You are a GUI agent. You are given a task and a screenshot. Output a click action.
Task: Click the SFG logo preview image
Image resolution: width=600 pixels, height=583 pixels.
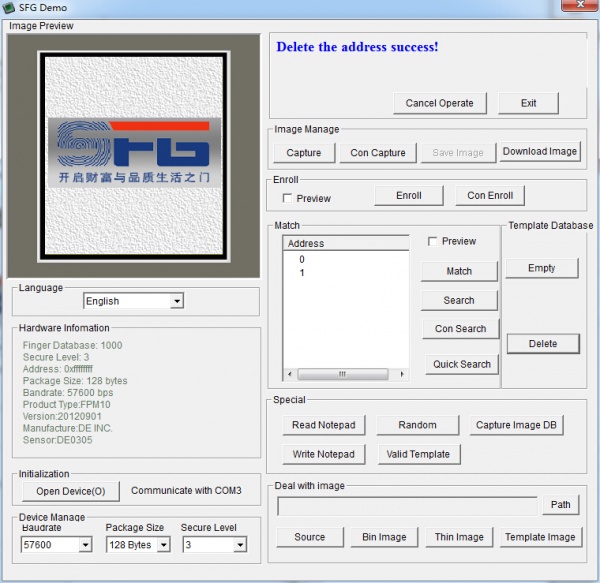(134, 156)
